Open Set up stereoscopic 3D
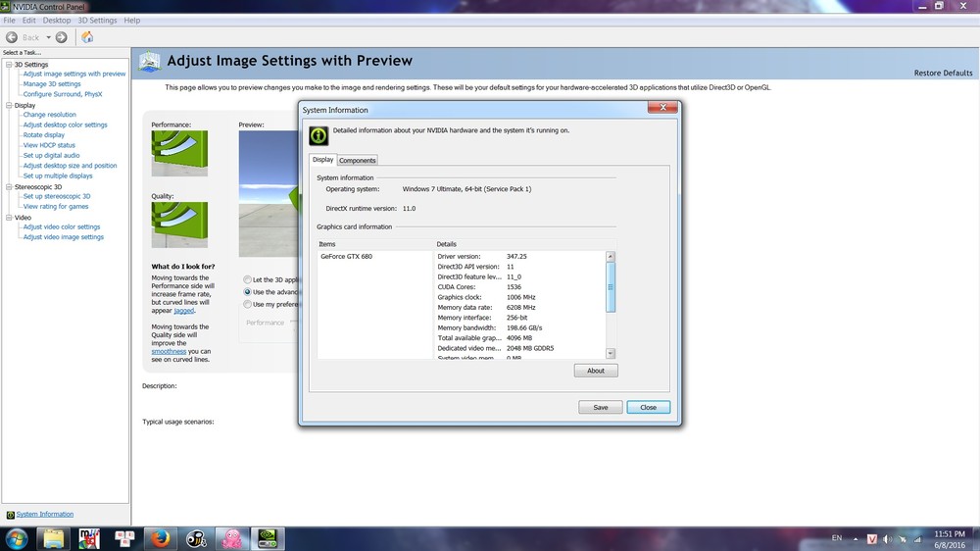Image resolution: width=980 pixels, height=551 pixels. (x=56, y=196)
